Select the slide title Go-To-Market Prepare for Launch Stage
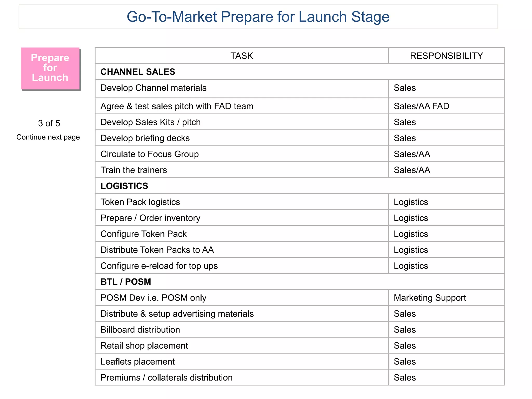This screenshot has height=399, width=532. (x=258, y=17)
